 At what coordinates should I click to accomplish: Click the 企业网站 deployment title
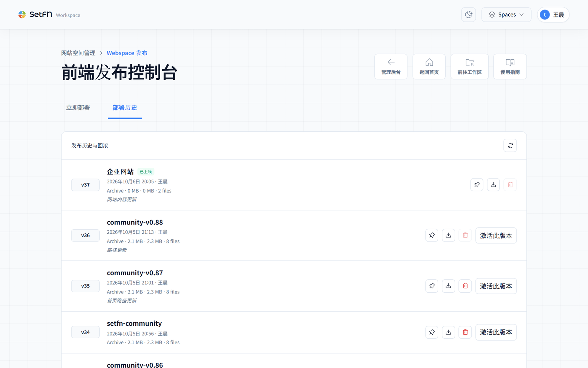[120, 172]
